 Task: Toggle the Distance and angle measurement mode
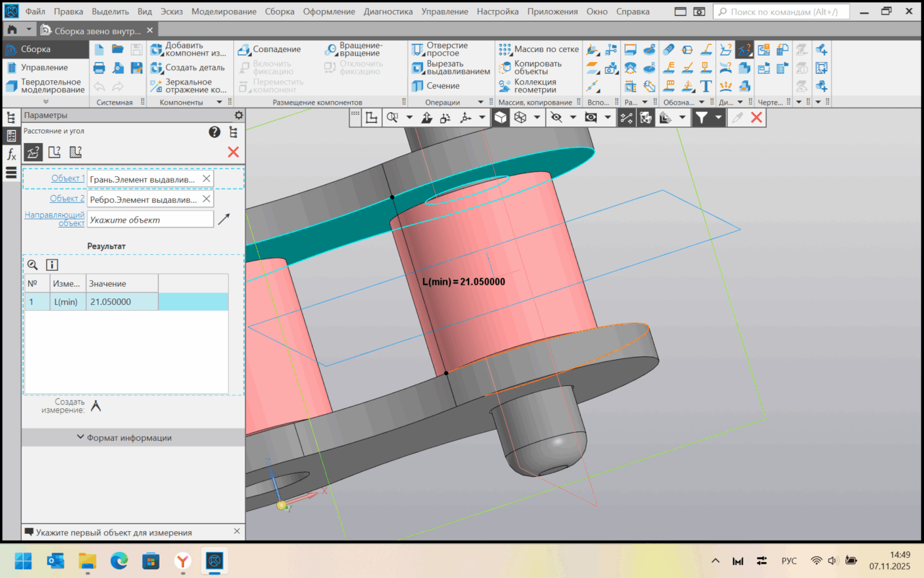[32, 152]
